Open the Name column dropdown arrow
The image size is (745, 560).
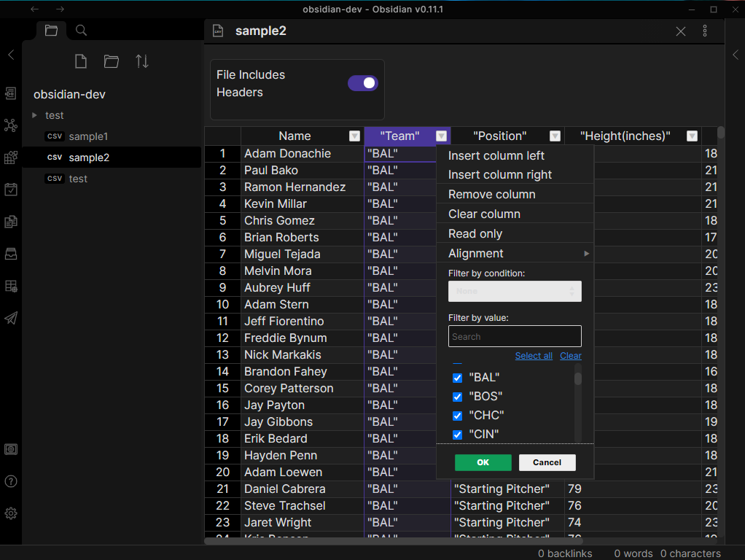(354, 136)
